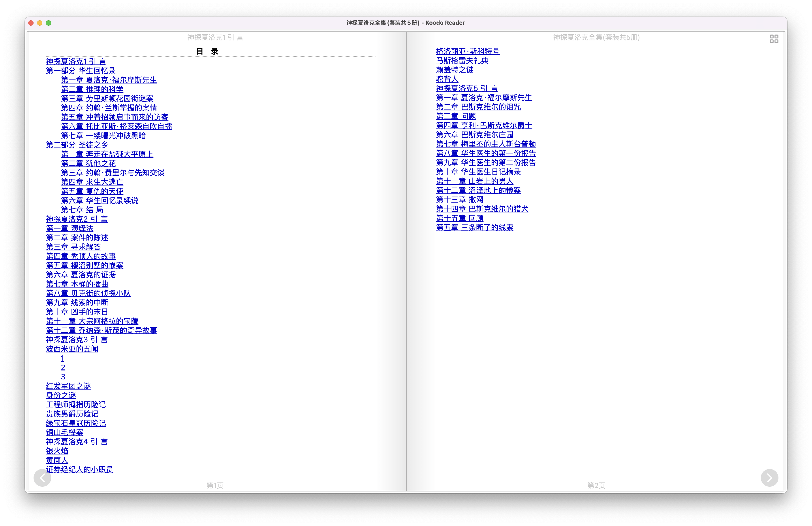
Task: Jump to 第二部分 圣徒之乡
Action: [x=77, y=145]
